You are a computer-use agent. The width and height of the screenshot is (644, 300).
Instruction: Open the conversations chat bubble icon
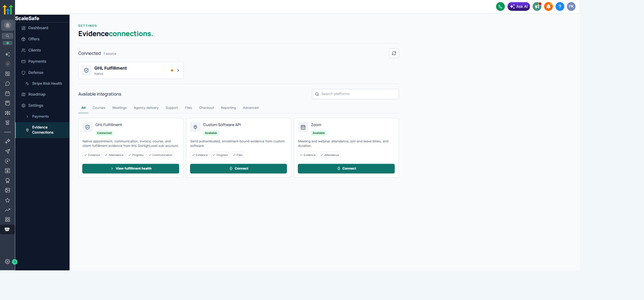pos(8,84)
